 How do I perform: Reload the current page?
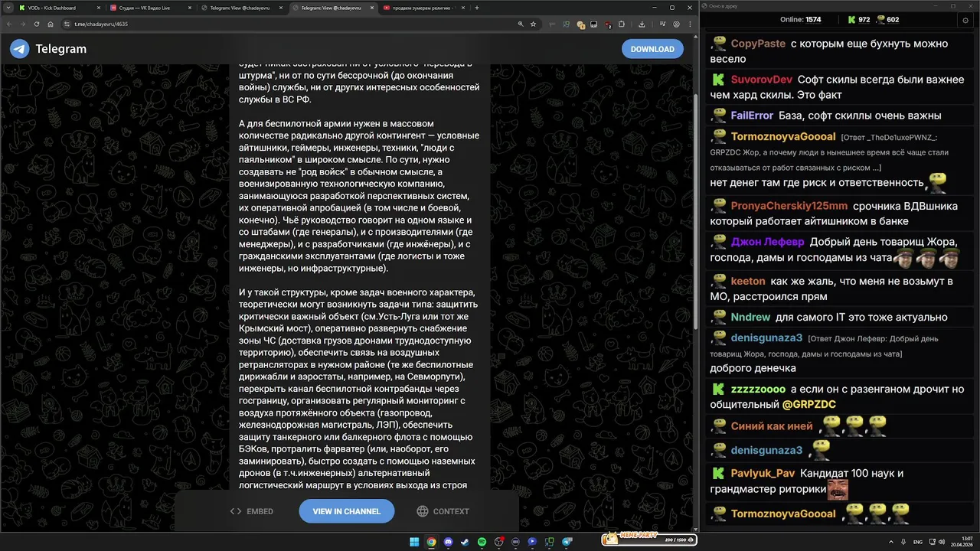[38, 24]
